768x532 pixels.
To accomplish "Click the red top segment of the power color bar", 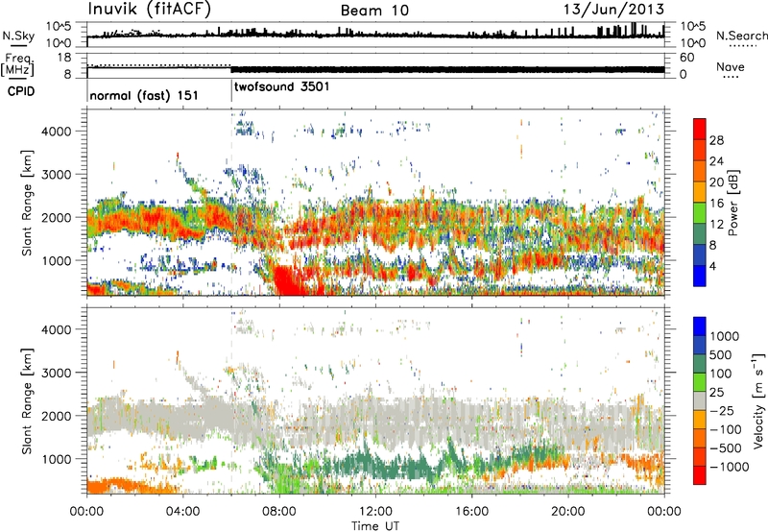I will tap(700, 129).
